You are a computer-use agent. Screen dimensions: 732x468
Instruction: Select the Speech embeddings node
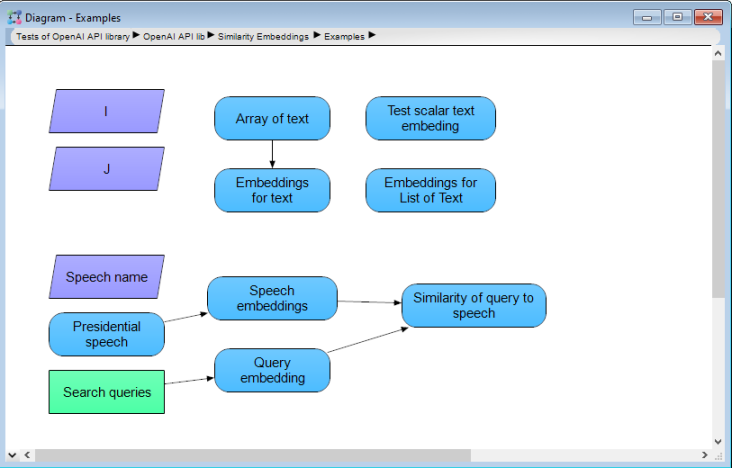(272, 298)
